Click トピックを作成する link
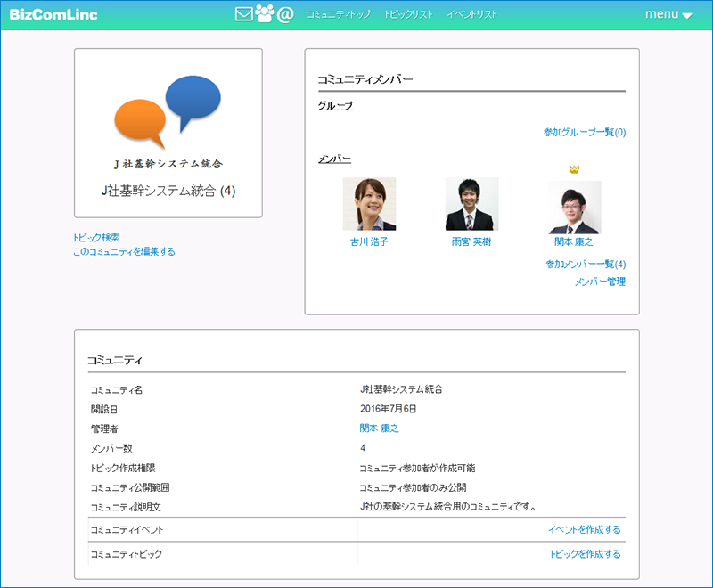This screenshot has width=713, height=588. (585, 554)
